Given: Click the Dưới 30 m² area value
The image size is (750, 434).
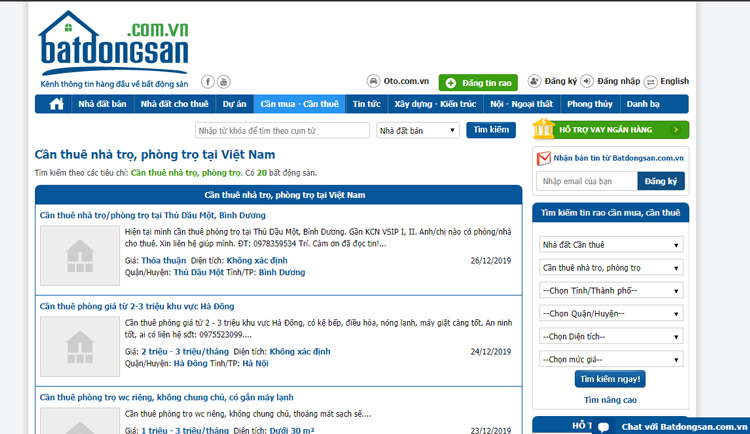Looking at the screenshot, I should pos(292,430).
